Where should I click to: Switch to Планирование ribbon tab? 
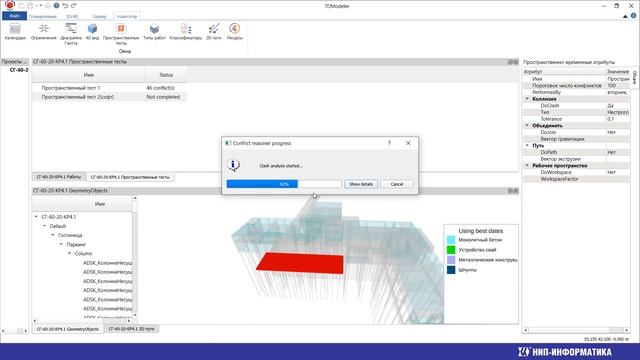pos(42,16)
